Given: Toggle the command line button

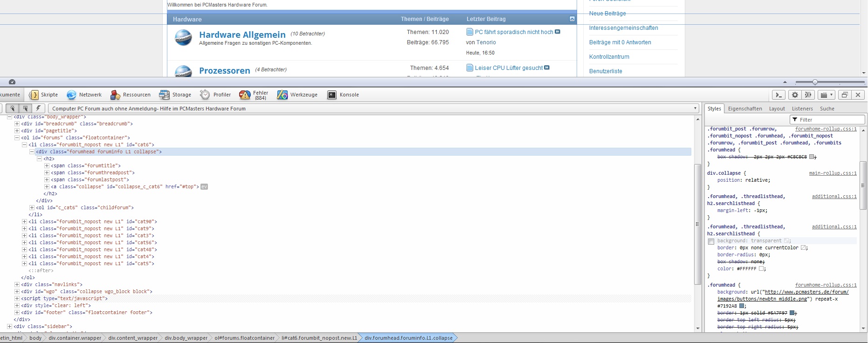Looking at the screenshot, I should 778,95.
